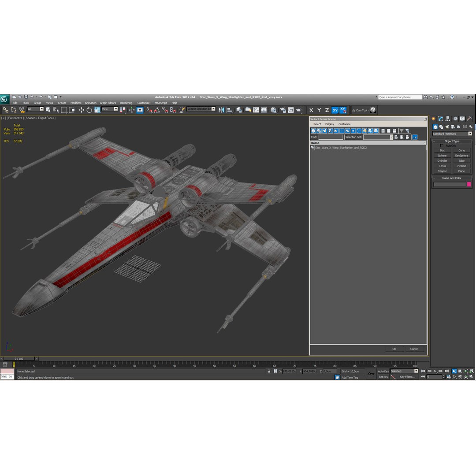The width and height of the screenshot is (476, 476).
Task: Open the reference coordinate View dropdown
Action: 110,109
